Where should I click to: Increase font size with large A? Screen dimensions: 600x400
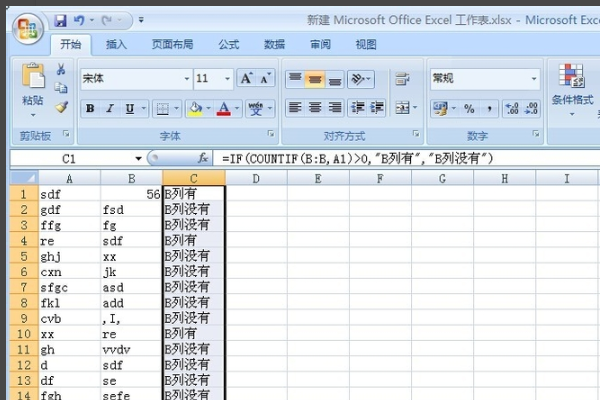tap(246, 78)
